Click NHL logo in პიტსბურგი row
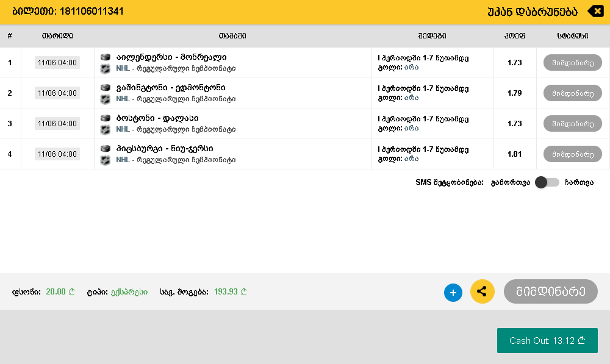610x364 pixels. tap(106, 160)
